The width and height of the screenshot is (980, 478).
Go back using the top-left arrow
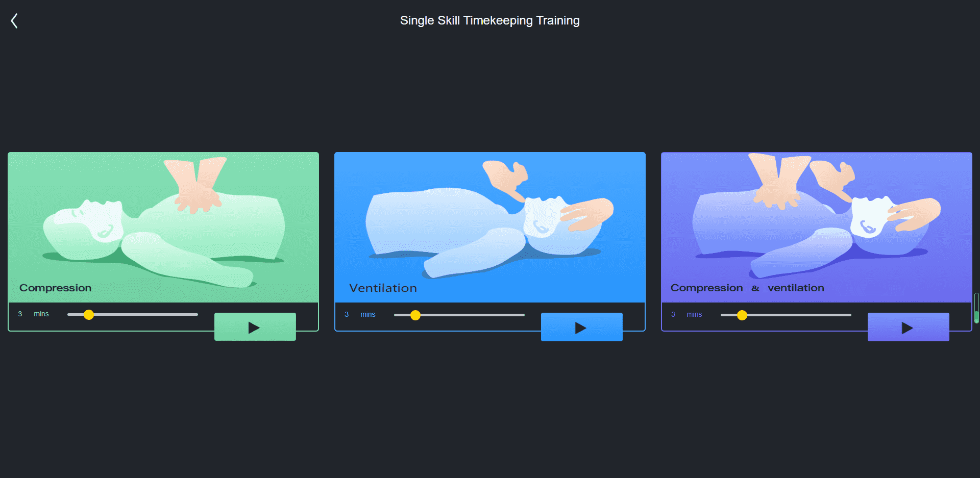pyautogui.click(x=14, y=21)
